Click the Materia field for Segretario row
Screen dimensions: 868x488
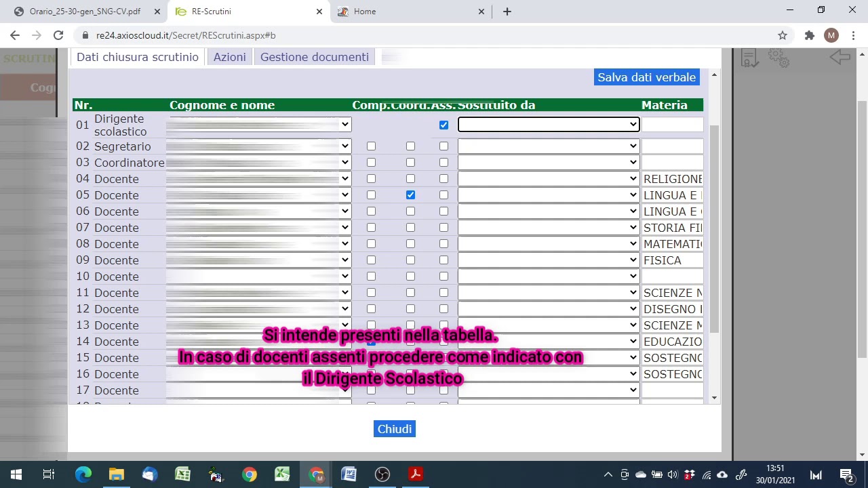click(672, 146)
